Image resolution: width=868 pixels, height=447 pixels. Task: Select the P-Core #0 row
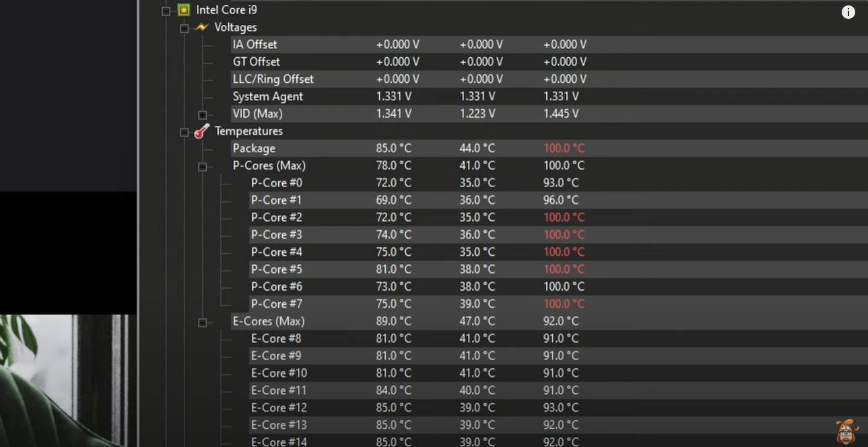[558, 183]
